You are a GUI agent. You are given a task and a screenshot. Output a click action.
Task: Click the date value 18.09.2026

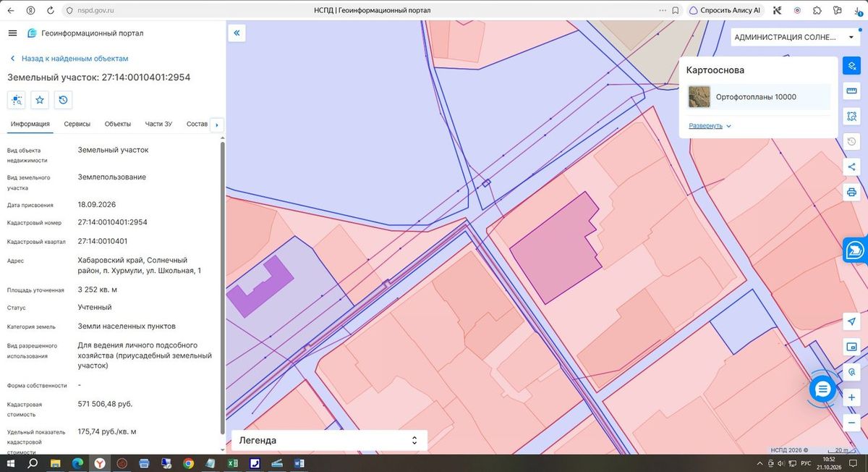[x=97, y=204]
